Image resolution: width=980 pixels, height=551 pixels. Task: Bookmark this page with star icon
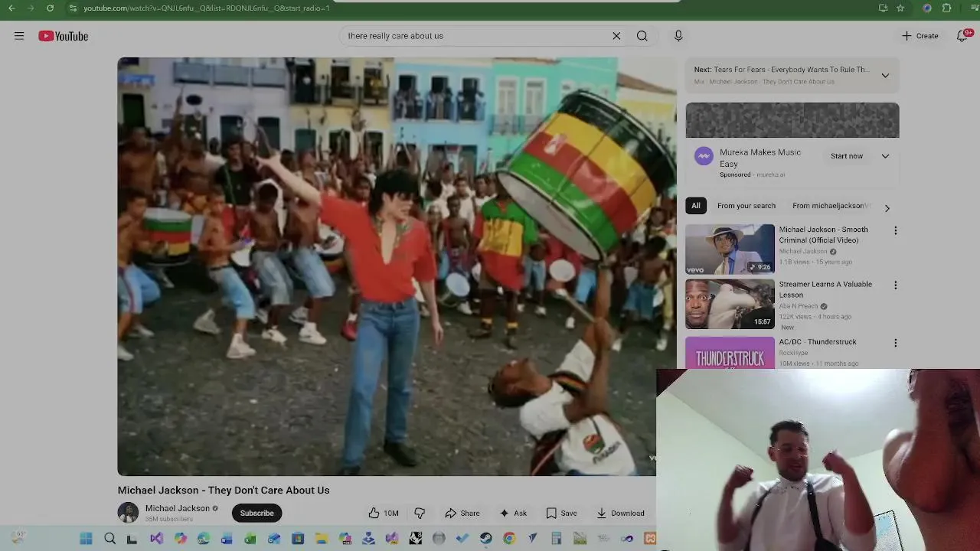(900, 8)
